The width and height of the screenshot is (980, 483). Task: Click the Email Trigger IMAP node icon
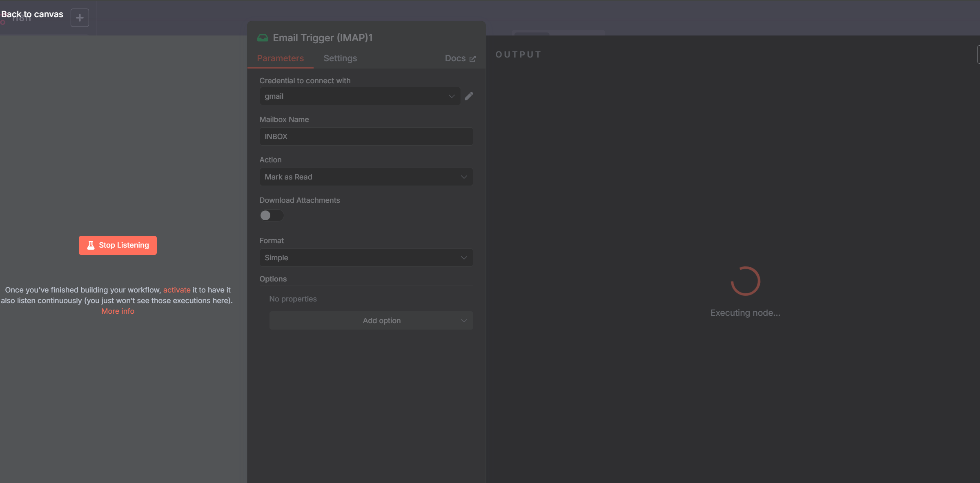coord(263,38)
